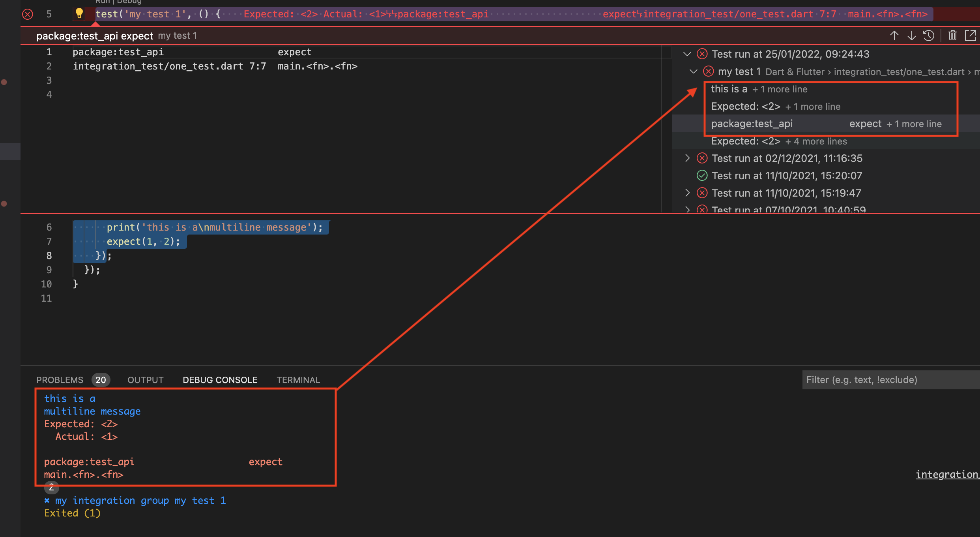The width and height of the screenshot is (980, 537).
Task: Collapse the 'my test 1' tree node
Action: [x=694, y=71]
